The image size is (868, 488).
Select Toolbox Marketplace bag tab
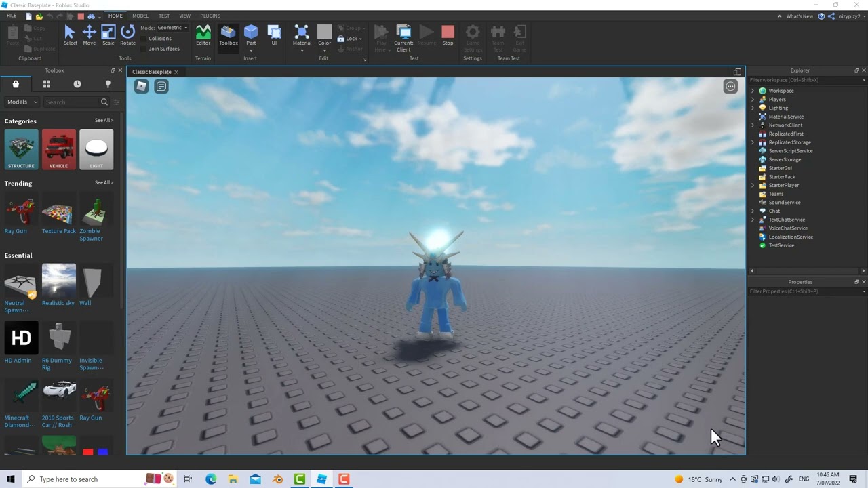tap(16, 84)
